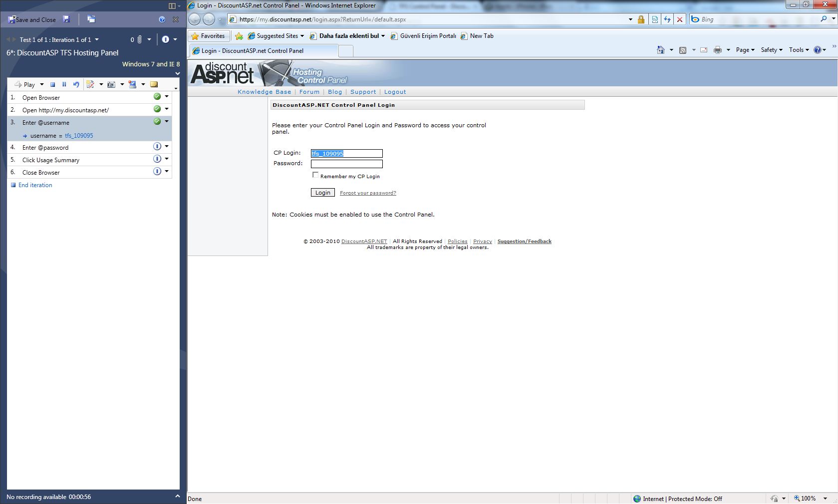Viewport: 838px width, 504px height.
Task: Set result status for Close Browser step
Action: 157,172
